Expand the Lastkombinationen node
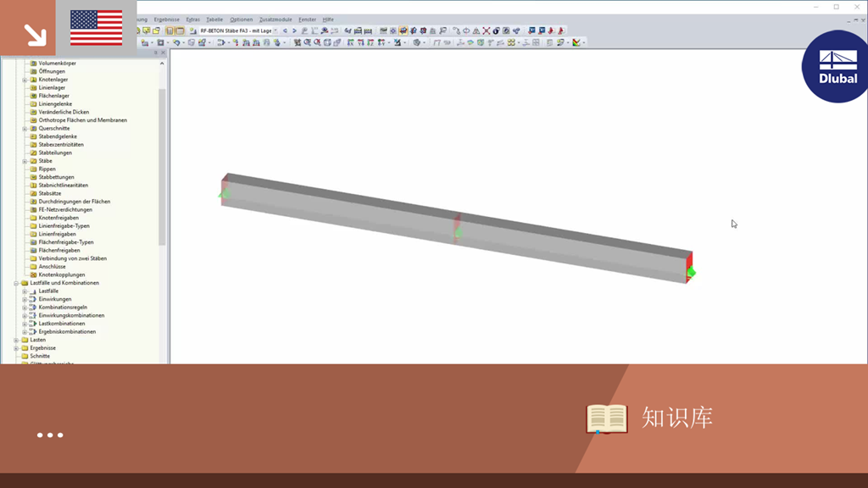This screenshot has height=488, width=868. (25, 324)
